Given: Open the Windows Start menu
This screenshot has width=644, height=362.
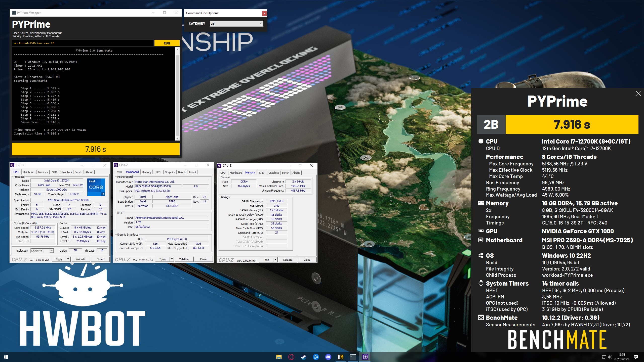Looking at the screenshot, I should coord(6,357).
